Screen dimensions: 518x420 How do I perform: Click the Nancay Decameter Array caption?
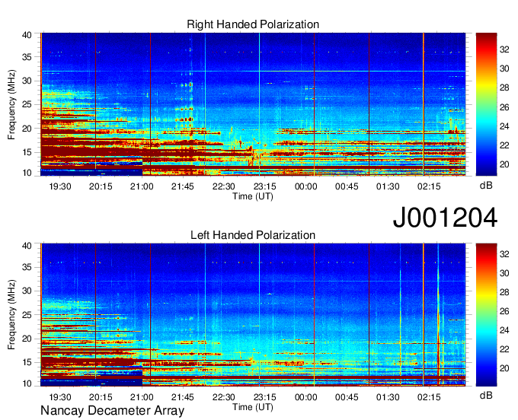[112, 410]
